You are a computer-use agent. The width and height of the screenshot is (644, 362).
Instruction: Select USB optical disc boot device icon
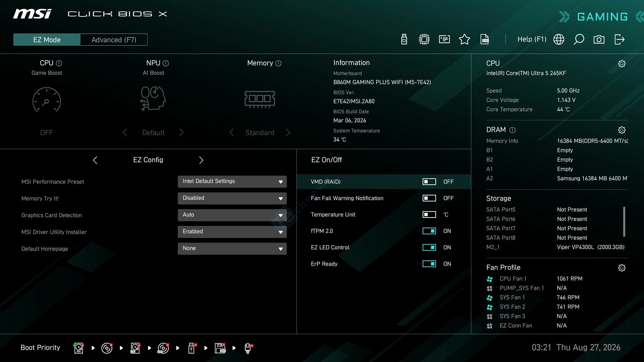[163, 348]
